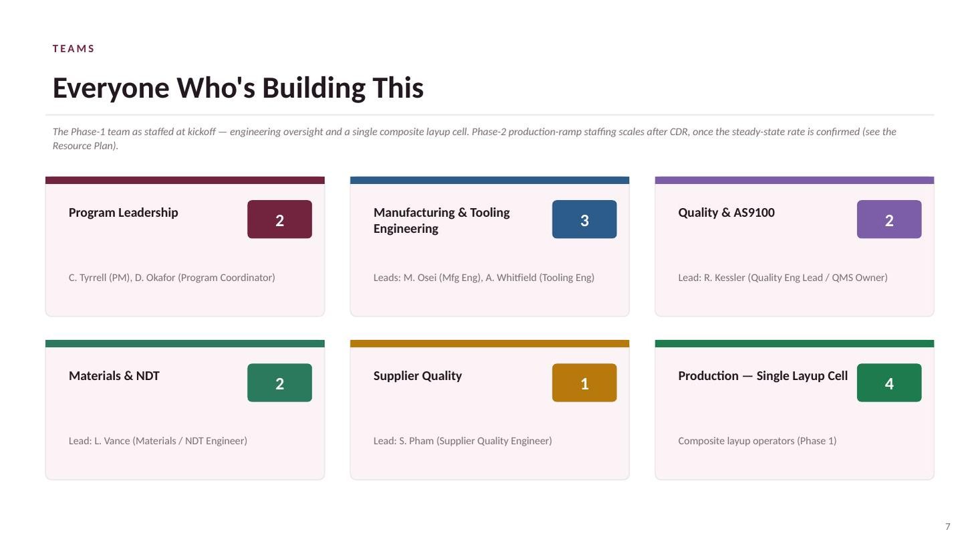This screenshot has height=552, width=980.
Task: Click the Quality & AS9100 card title
Action: [x=726, y=213]
